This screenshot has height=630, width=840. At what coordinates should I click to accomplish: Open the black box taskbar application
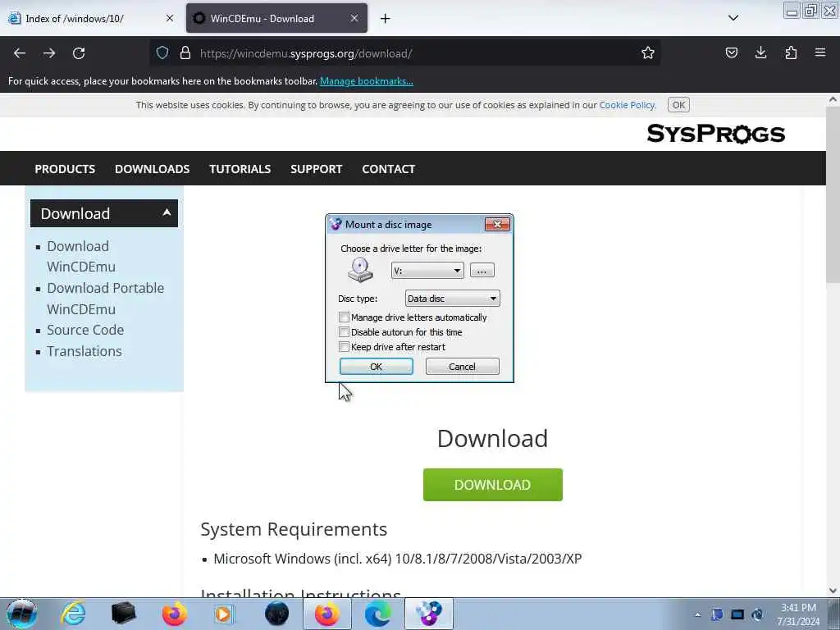point(123,614)
